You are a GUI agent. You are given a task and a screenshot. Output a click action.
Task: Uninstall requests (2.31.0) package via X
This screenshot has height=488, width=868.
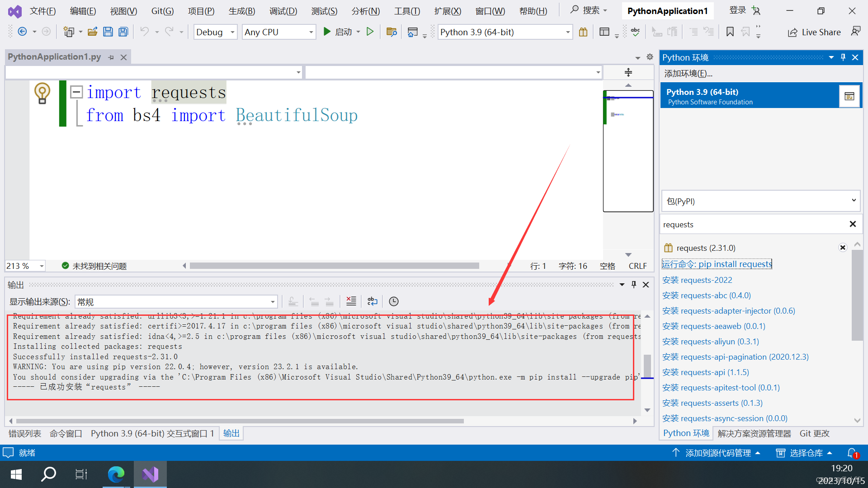[x=843, y=247]
